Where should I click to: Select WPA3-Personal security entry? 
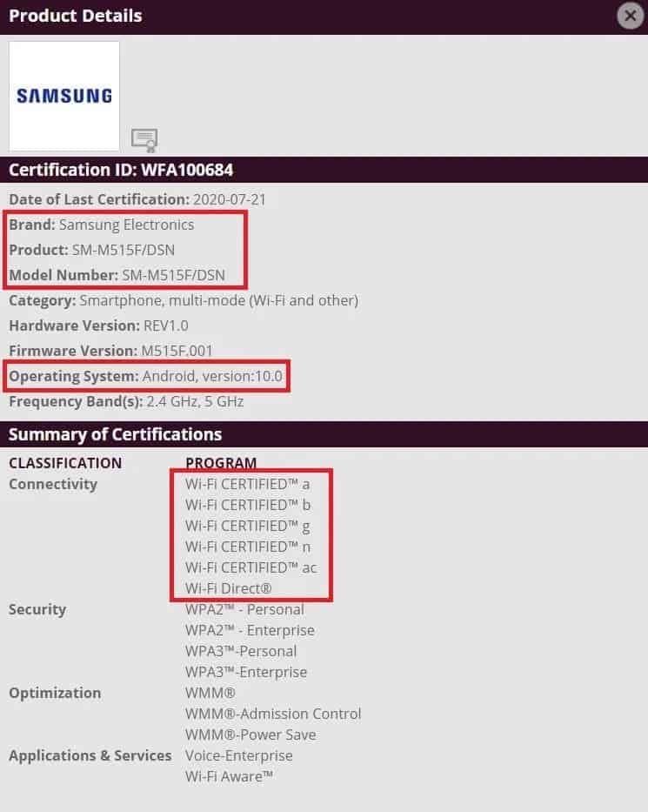point(241,651)
